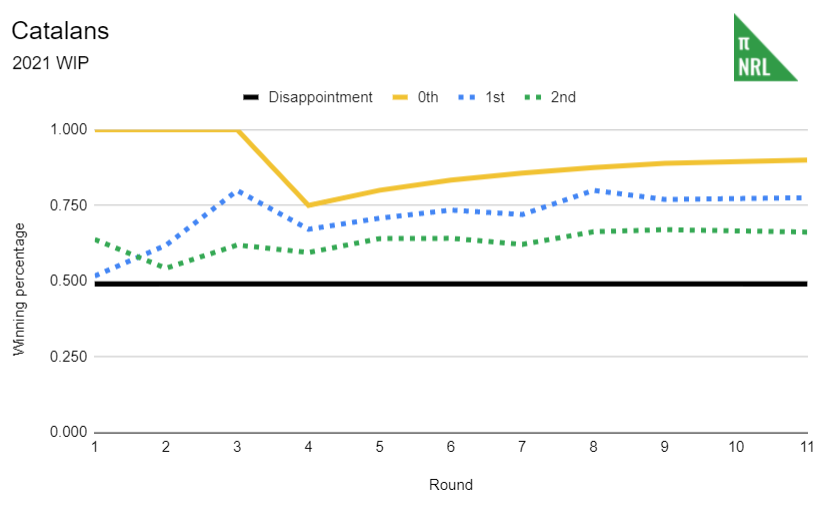Click the green pi NRL logo

coord(764,48)
